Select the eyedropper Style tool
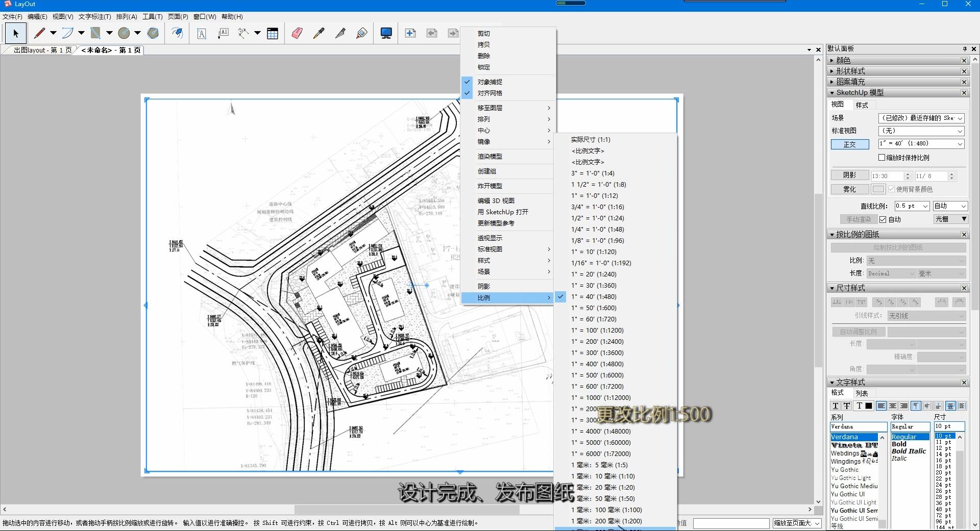Viewport: 980px width, 531px height. tap(319, 34)
